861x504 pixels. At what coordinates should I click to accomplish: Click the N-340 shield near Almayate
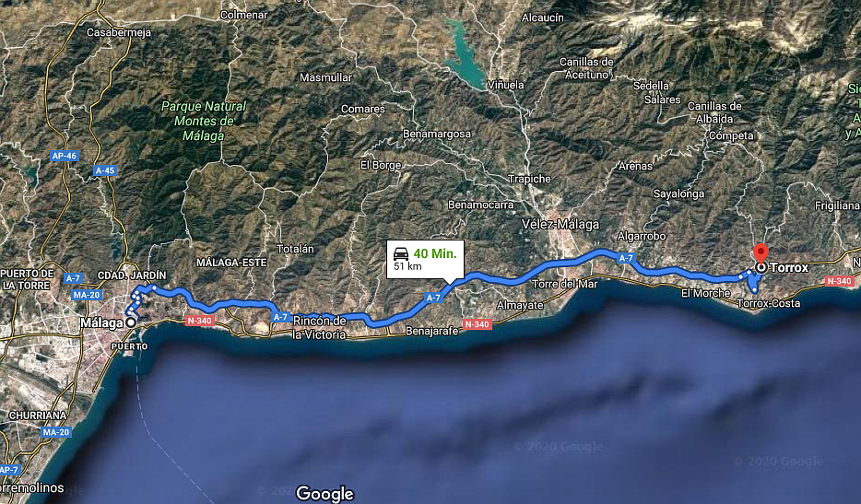tap(477, 324)
